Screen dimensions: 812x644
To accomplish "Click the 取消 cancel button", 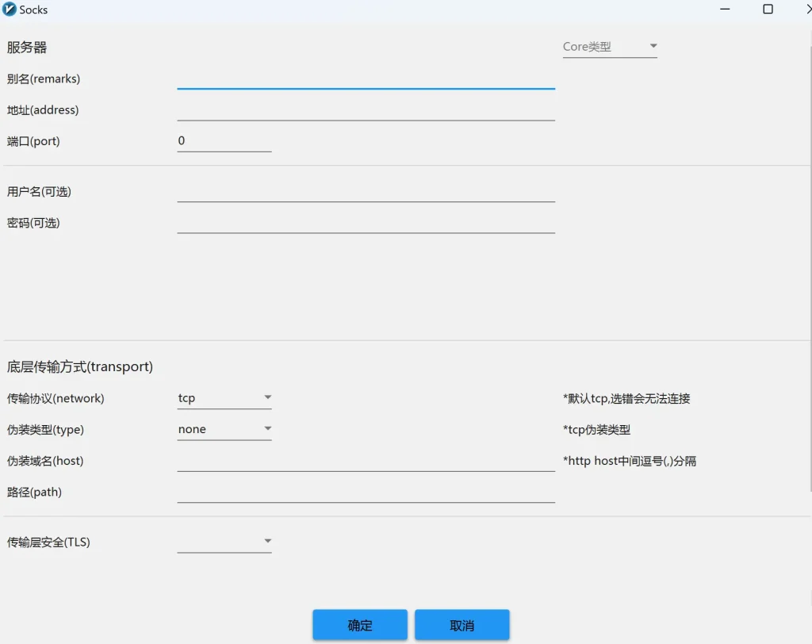I will point(462,625).
